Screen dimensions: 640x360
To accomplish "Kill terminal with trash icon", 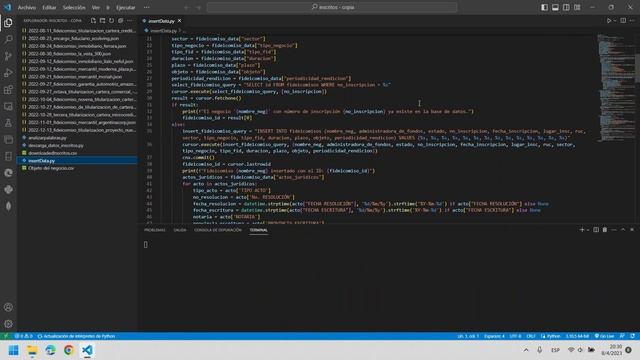I will 605,230.
